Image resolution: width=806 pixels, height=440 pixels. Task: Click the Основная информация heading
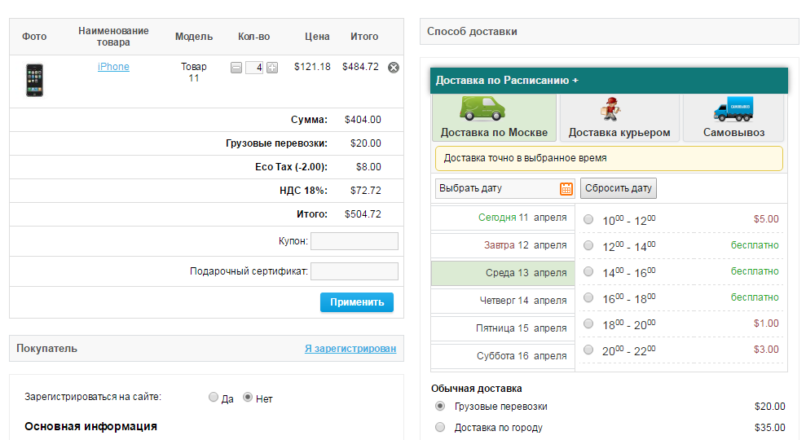tap(91, 427)
